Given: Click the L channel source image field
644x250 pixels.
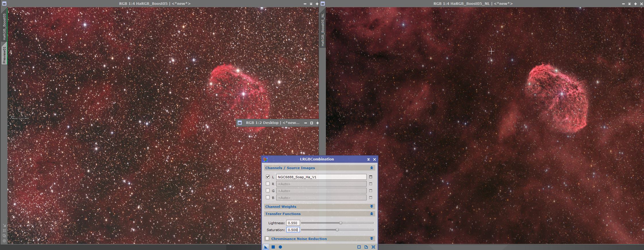Looking at the screenshot, I should pyautogui.click(x=321, y=177).
